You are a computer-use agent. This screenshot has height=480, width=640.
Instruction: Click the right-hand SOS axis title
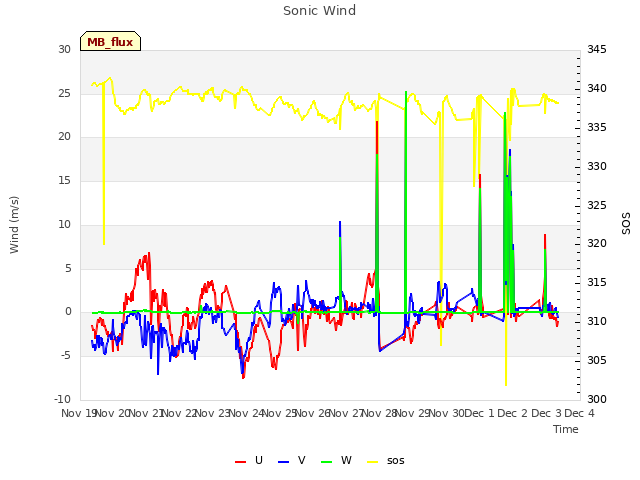pyautogui.click(x=626, y=224)
